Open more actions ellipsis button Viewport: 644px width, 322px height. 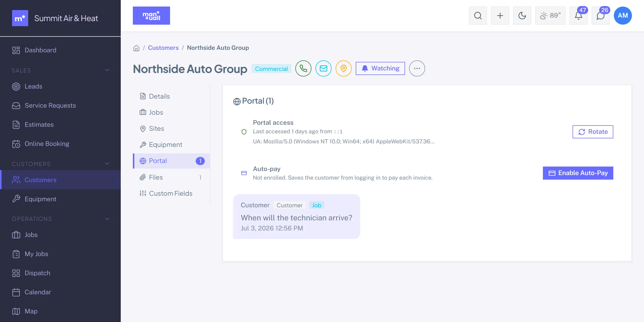[x=417, y=68]
